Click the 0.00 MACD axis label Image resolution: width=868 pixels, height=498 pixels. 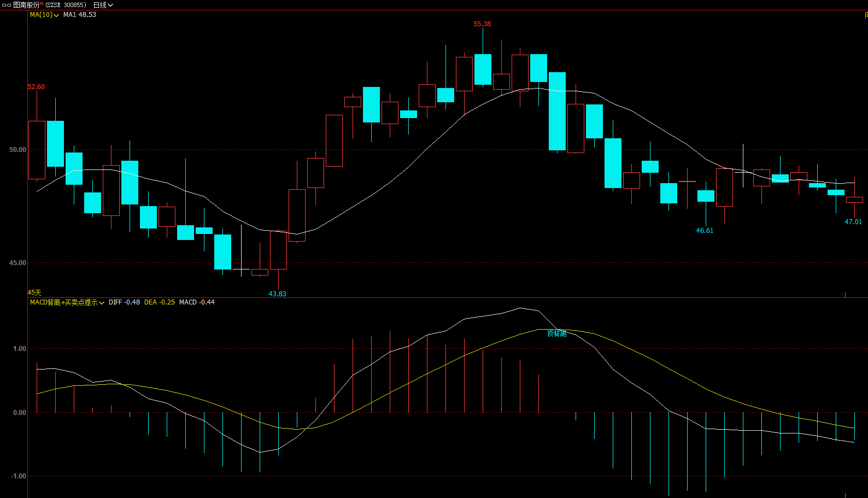[x=20, y=413]
